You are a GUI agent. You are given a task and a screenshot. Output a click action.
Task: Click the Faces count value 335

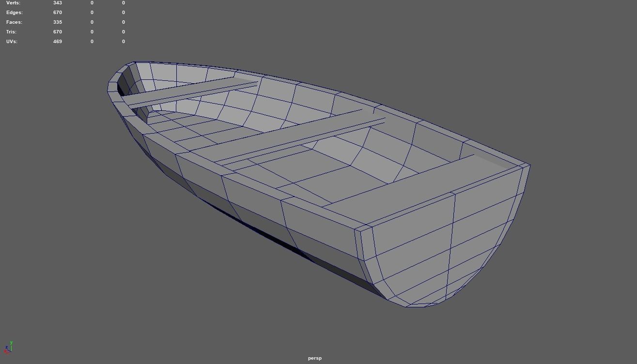58,22
